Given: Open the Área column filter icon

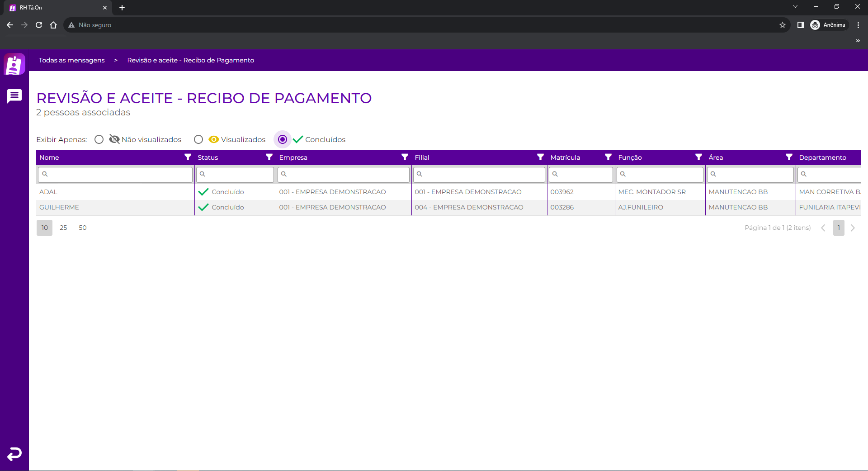Looking at the screenshot, I should click(x=789, y=157).
